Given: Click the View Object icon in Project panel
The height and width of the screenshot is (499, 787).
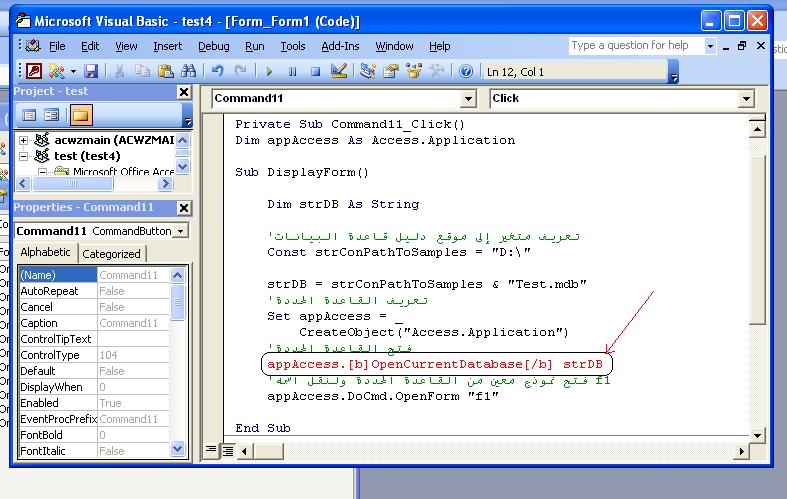Looking at the screenshot, I should coord(52,115).
